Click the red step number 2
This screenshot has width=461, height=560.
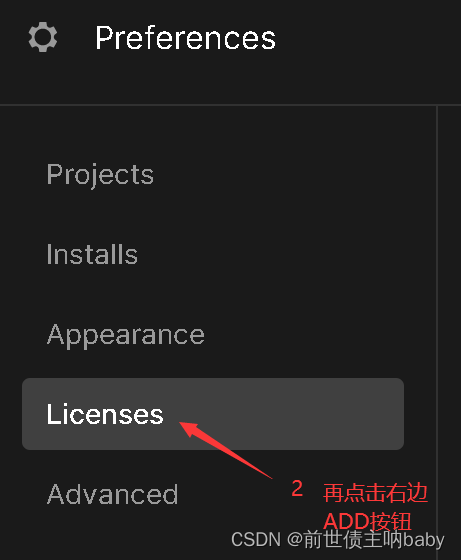click(297, 488)
